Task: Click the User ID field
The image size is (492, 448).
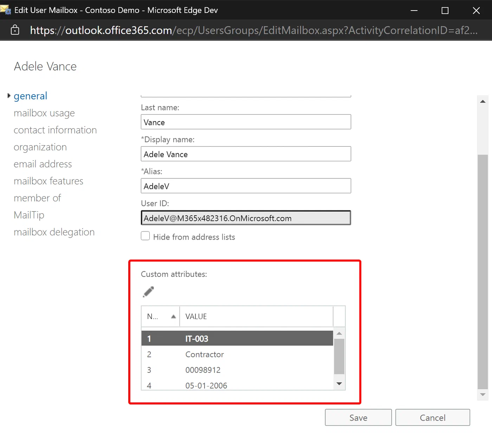Action: 246,218
